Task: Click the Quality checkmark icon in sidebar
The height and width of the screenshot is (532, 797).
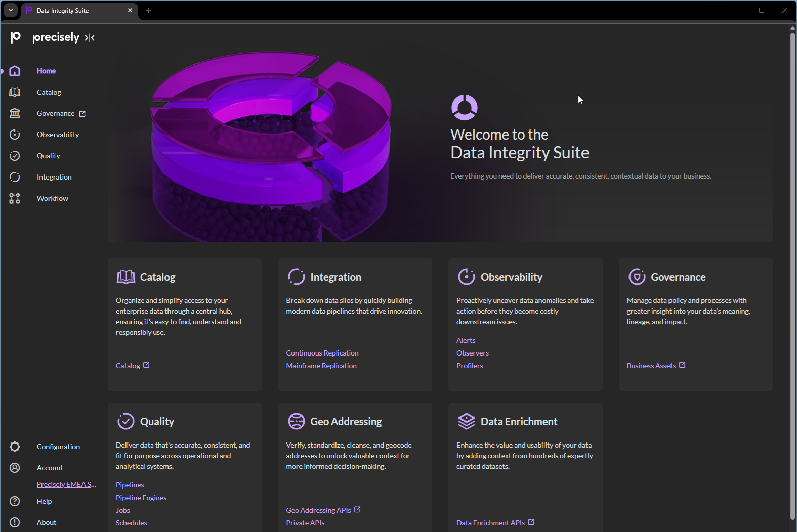Action: (x=15, y=156)
